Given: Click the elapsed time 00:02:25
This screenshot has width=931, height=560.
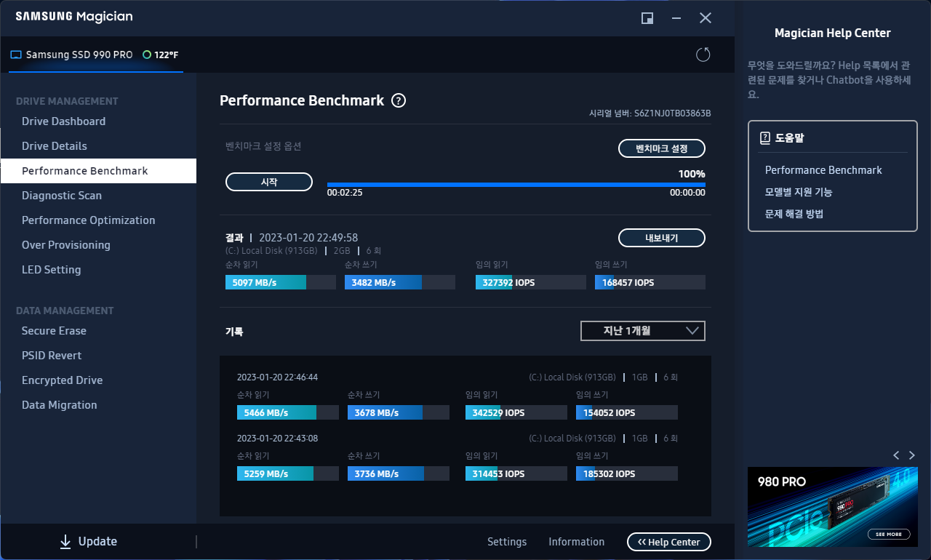Looking at the screenshot, I should point(345,193).
